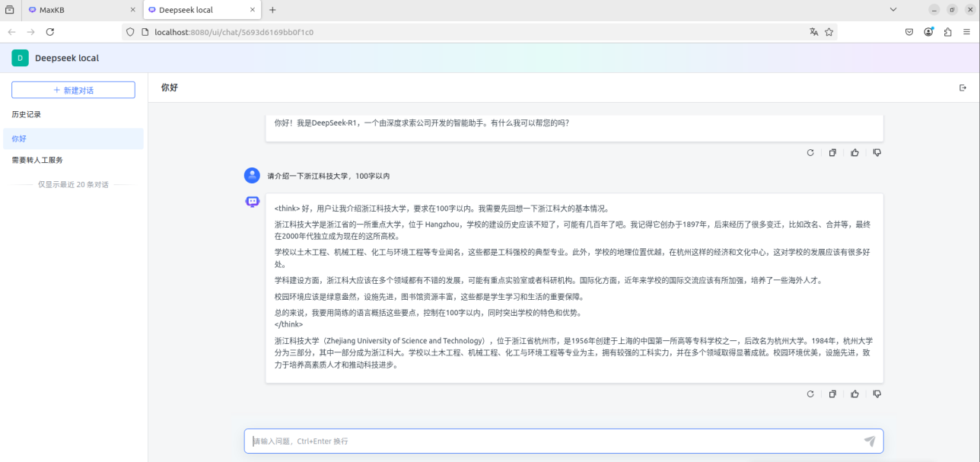Image resolution: width=980 pixels, height=462 pixels.
Task: Click the send message paper plane icon
Action: point(870,441)
